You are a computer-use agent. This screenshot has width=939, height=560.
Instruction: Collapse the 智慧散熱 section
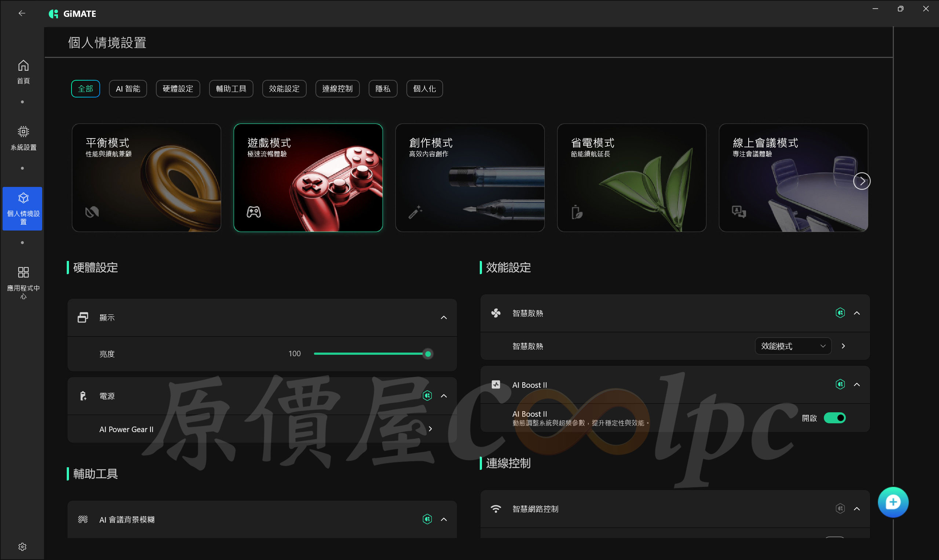tap(857, 313)
